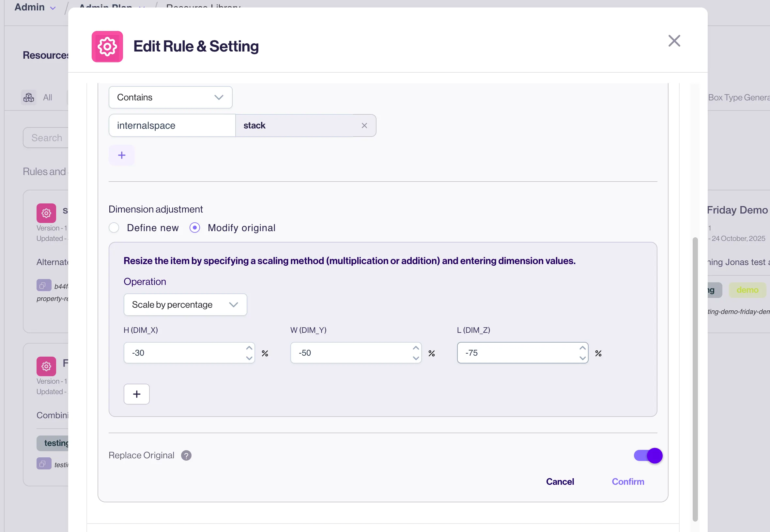
Task: Remove the stack tag value
Action: [x=364, y=126]
